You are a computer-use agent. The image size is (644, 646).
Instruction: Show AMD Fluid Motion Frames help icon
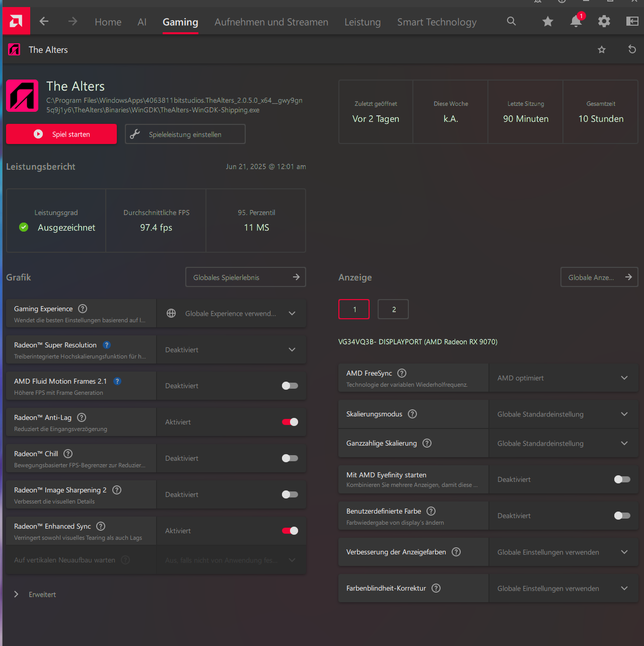click(x=117, y=381)
